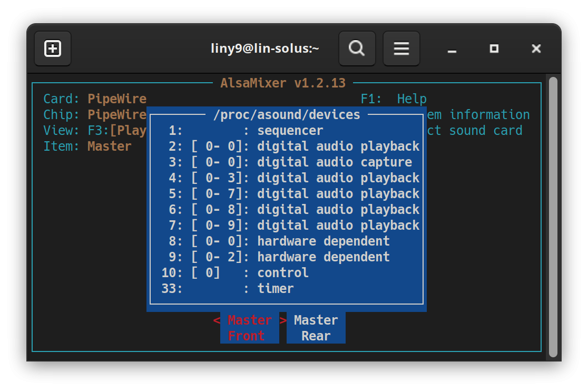Click the right arrow after Master Front
Viewport: 588px width, 391px height.
(x=283, y=320)
